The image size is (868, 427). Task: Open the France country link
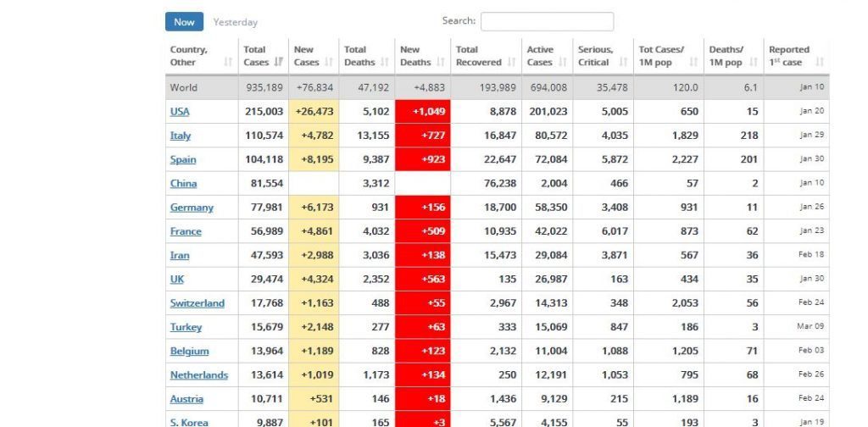(x=186, y=231)
